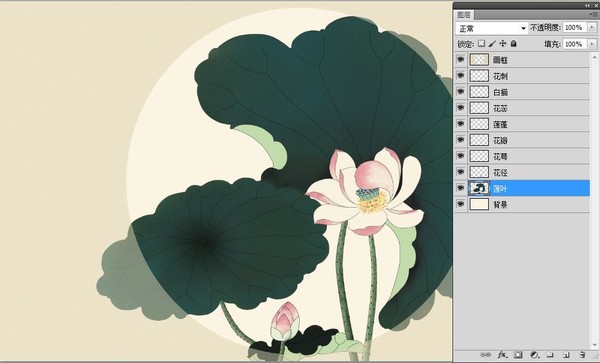This screenshot has height=363, width=600.
Task: Select the 花刺 layer thumbnail
Action: coord(479,76)
